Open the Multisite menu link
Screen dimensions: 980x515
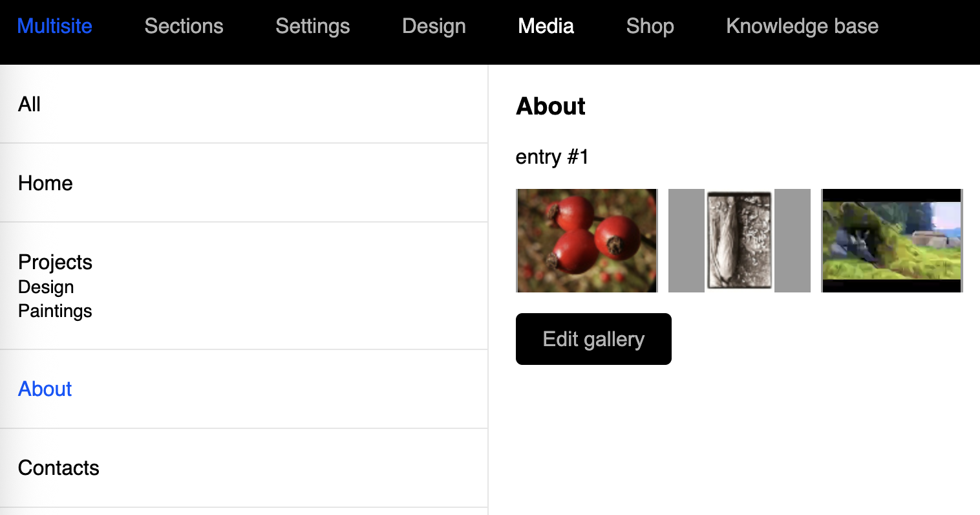click(54, 26)
